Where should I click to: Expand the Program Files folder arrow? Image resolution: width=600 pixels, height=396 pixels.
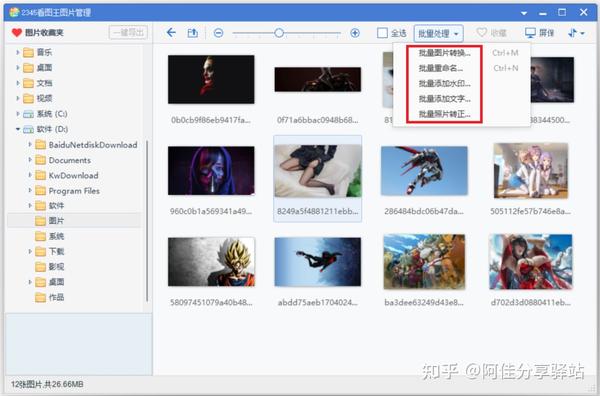30,190
